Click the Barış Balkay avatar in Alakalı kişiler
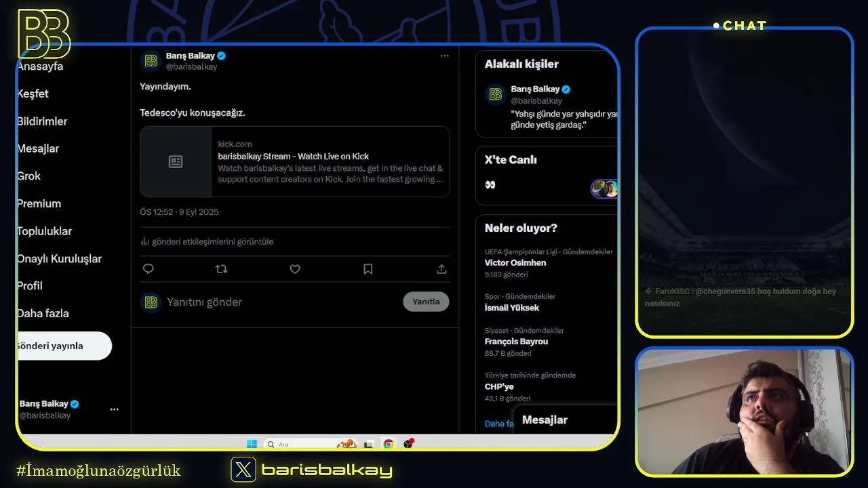Viewport: 868px width, 488px height. coord(496,94)
